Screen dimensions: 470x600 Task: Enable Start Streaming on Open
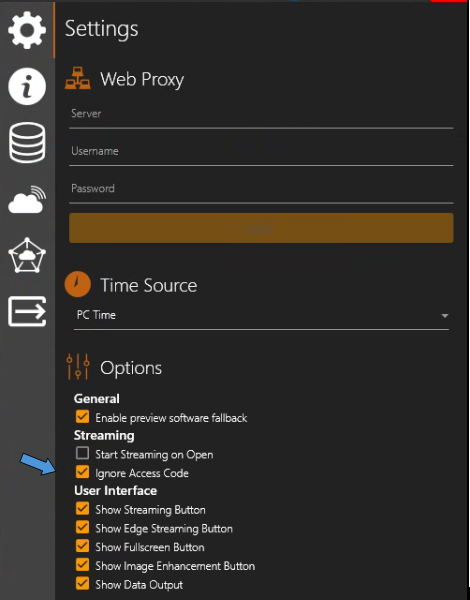click(82, 453)
